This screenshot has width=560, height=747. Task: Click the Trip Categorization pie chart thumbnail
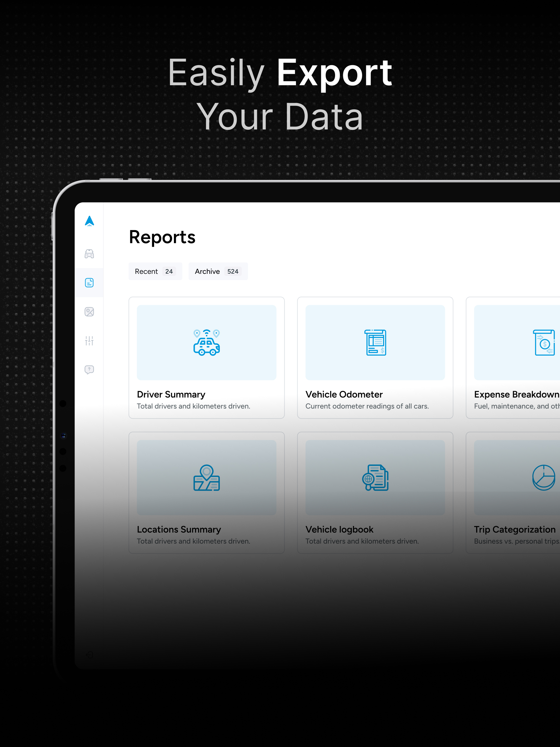(x=517, y=477)
